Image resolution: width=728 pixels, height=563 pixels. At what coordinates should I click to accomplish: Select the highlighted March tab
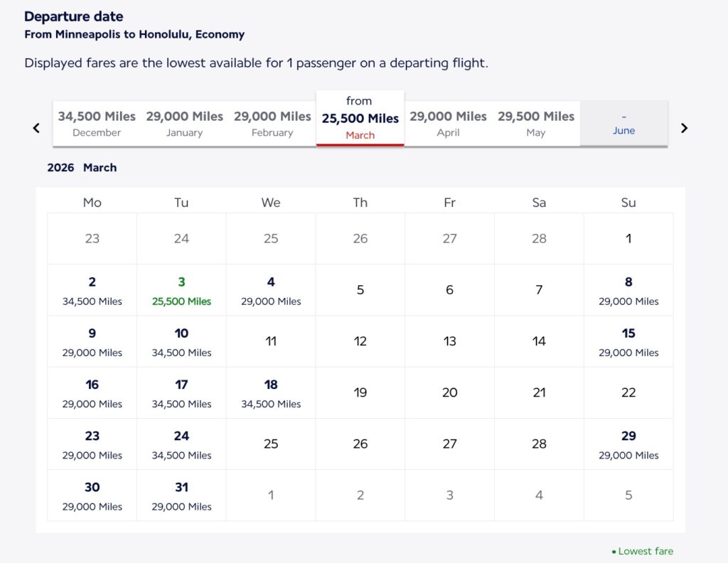pos(360,117)
